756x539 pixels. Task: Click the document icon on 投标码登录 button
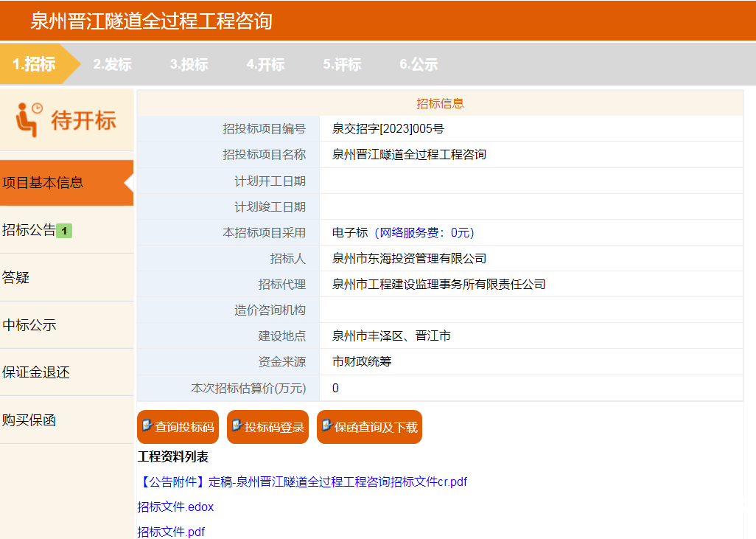coord(237,425)
